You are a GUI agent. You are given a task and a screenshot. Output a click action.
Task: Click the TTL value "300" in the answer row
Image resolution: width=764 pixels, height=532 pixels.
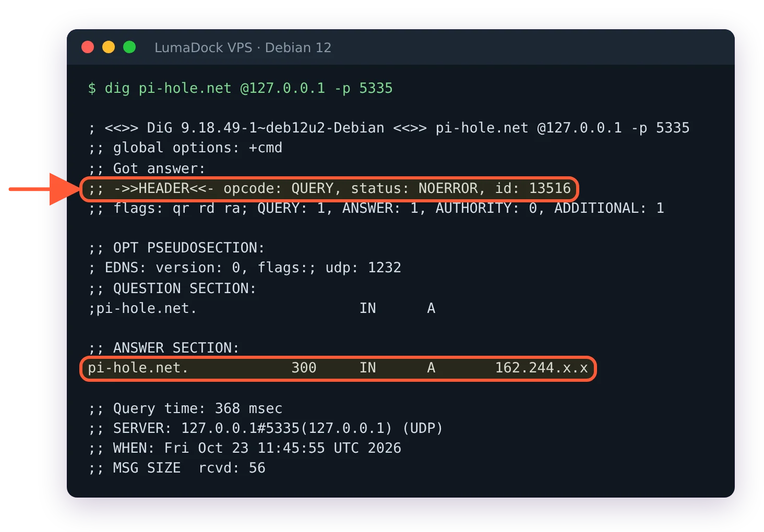point(304,368)
